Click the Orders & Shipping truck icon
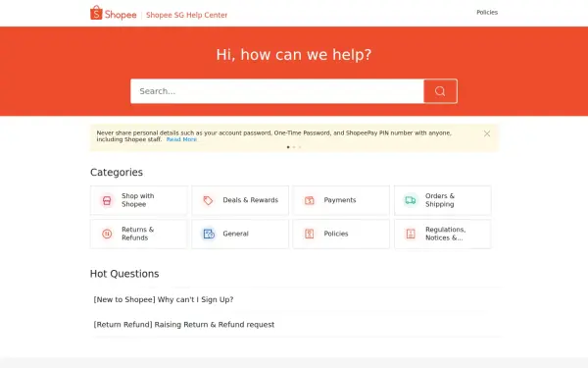Screen dimensions: 588x368 click(411, 200)
